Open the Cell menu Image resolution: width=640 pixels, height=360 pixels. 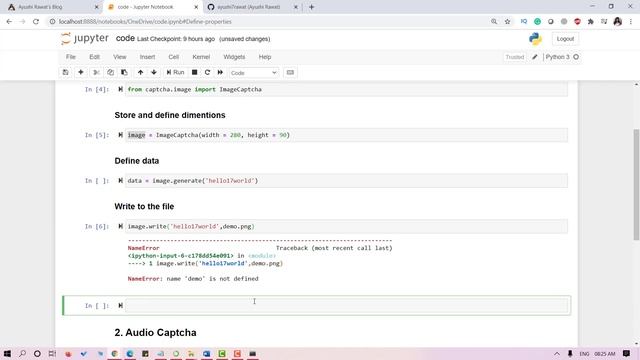173,57
